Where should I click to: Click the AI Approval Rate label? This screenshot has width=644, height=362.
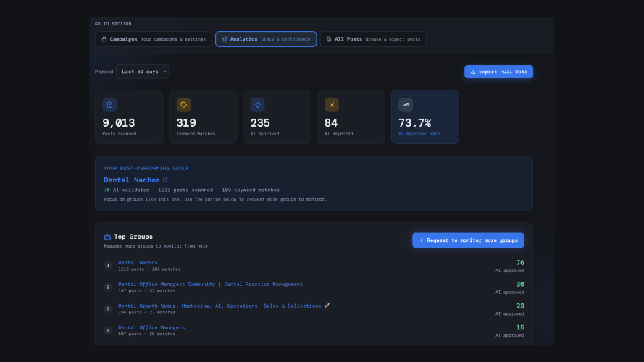click(419, 134)
